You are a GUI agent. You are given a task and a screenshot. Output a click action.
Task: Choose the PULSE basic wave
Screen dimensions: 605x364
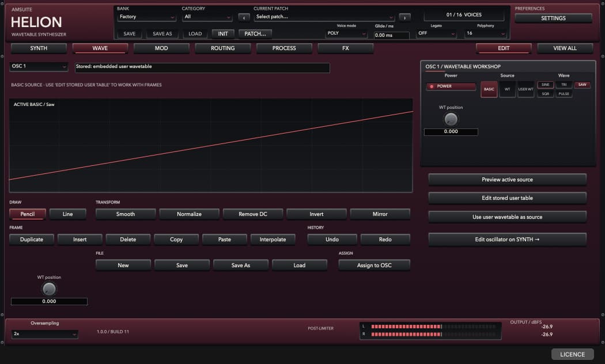pos(564,94)
